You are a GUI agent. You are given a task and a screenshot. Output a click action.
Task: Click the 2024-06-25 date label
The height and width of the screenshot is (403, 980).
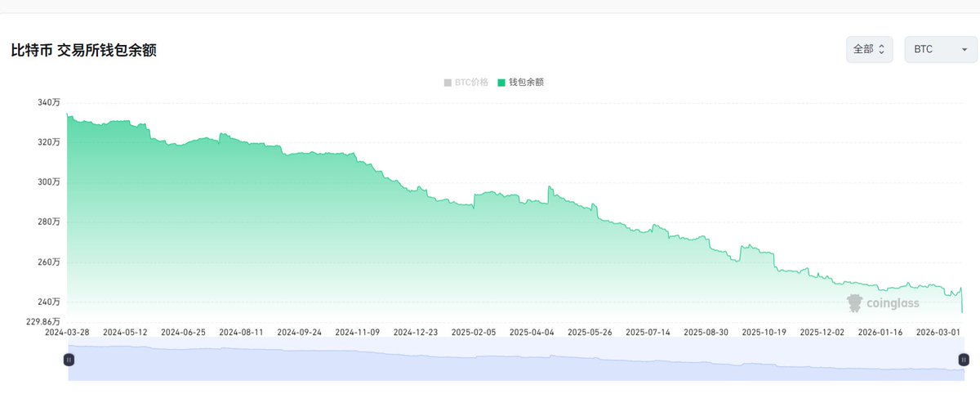pyautogui.click(x=182, y=333)
